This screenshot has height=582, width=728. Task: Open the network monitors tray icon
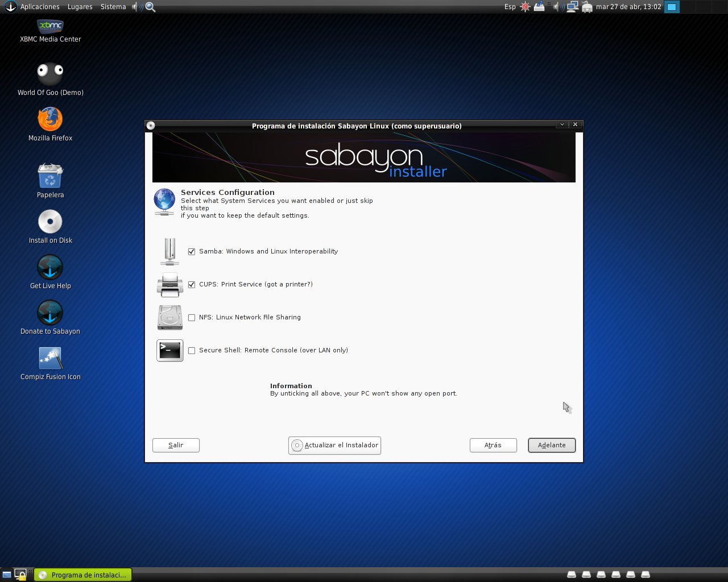coord(573,7)
